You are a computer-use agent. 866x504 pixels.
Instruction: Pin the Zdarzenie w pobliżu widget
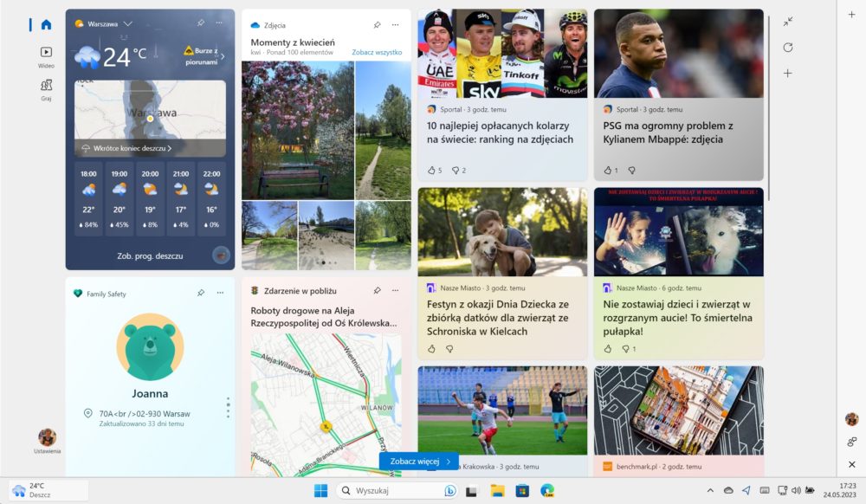click(x=377, y=290)
